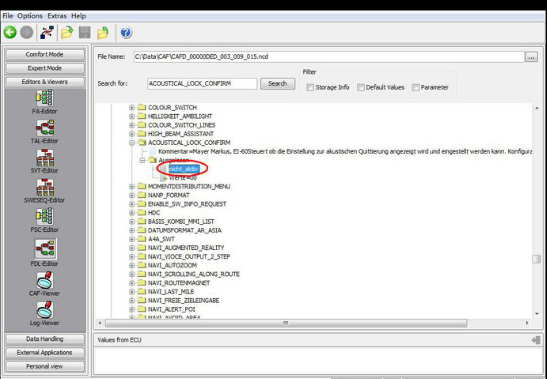
Task: Click the horizontal scrollbar right arrow
Action: (x=527, y=323)
